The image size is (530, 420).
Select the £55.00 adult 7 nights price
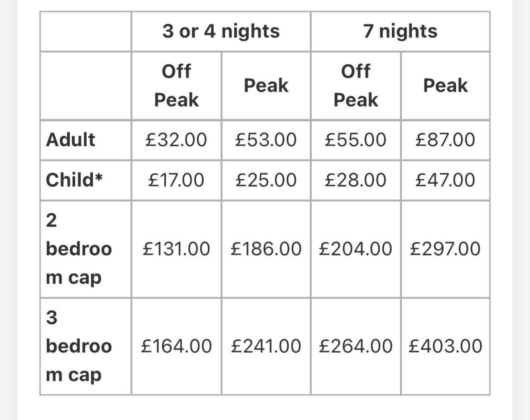click(x=356, y=140)
